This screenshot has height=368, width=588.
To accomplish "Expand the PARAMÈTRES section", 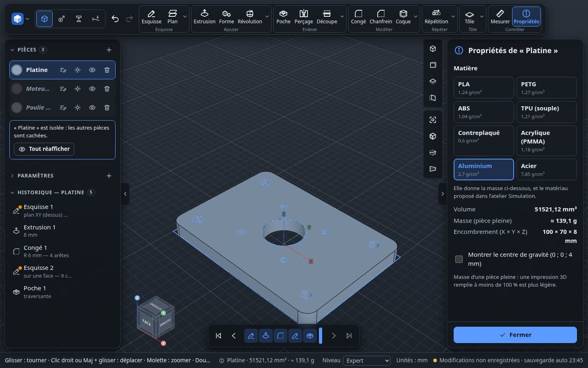I will [12, 176].
